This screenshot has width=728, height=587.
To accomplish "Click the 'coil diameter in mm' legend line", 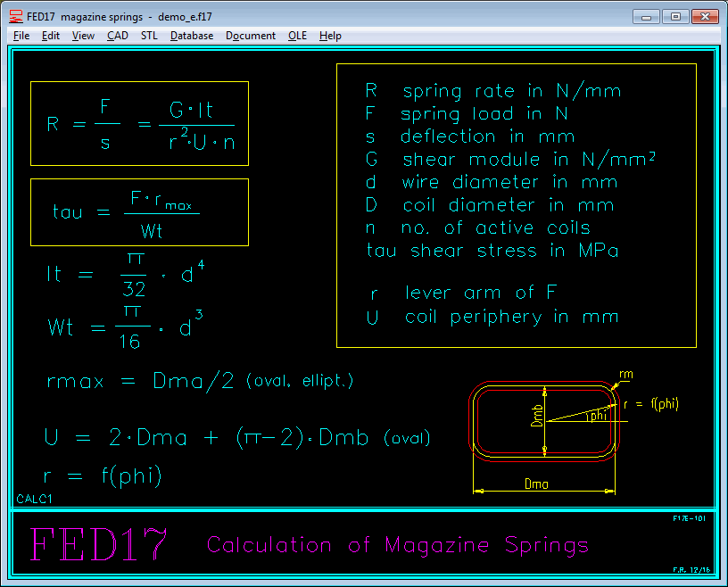I will tap(490, 205).
